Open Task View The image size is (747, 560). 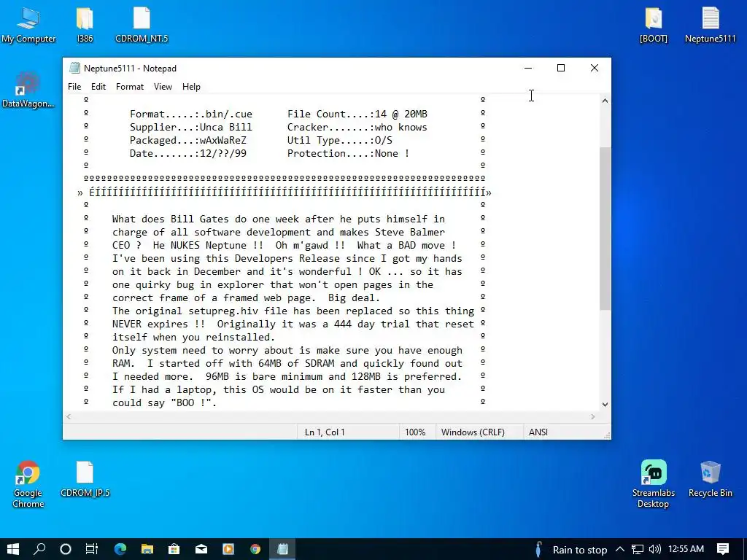[91, 549]
